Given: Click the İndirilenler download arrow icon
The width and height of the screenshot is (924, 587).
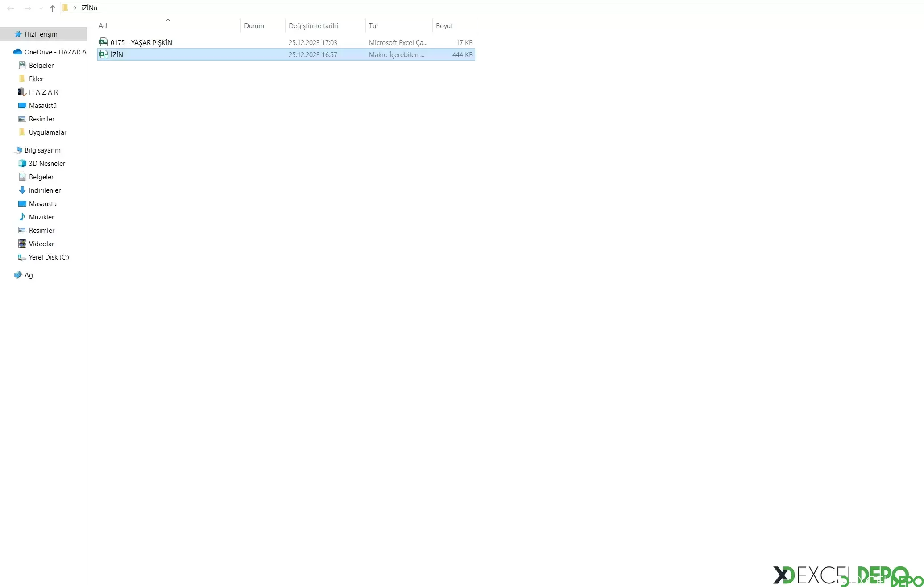Looking at the screenshot, I should point(22,190).
